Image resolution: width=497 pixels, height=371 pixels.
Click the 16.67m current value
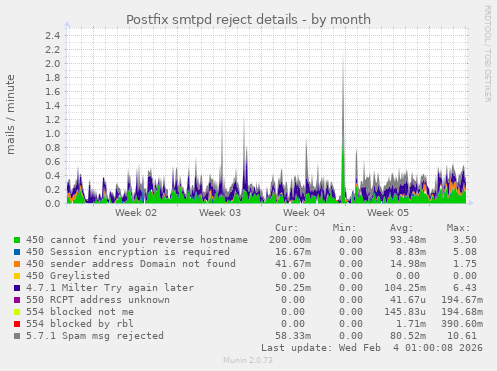point(293,252)
